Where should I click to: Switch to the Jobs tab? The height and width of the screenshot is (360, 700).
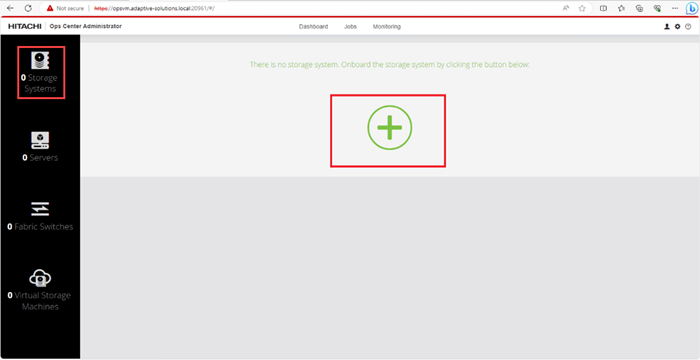(350, 27)
